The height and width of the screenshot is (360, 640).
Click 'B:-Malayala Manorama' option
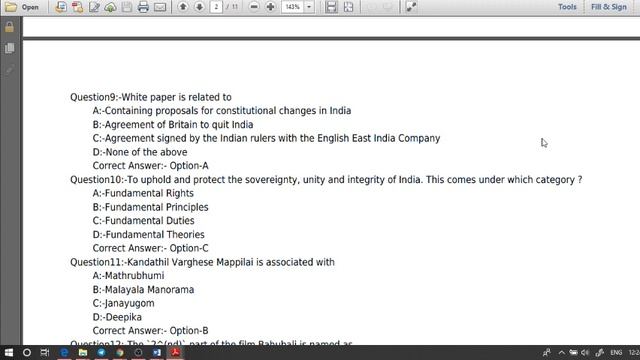[143, 290]
